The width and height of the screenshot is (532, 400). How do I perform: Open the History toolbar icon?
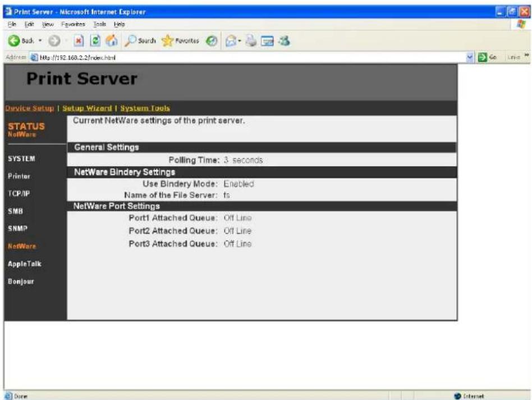pos(212,41)
